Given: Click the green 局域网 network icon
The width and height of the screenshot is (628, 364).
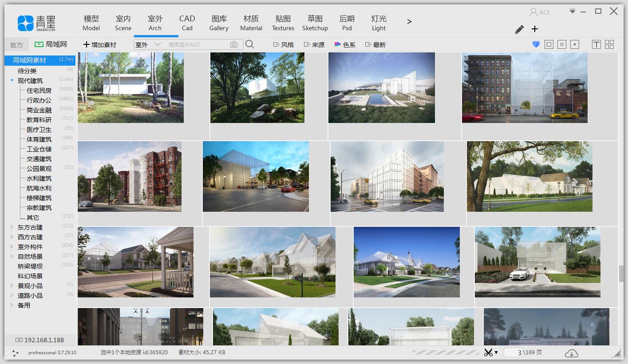Looking at the screenshot, I should click(x=39, y=44).
